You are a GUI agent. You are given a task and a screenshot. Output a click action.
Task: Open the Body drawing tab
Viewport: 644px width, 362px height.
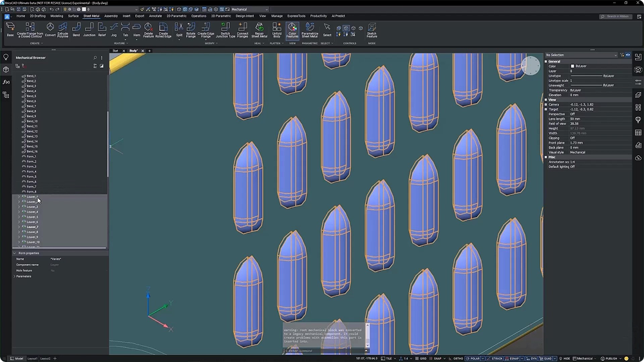pos(133,50)
